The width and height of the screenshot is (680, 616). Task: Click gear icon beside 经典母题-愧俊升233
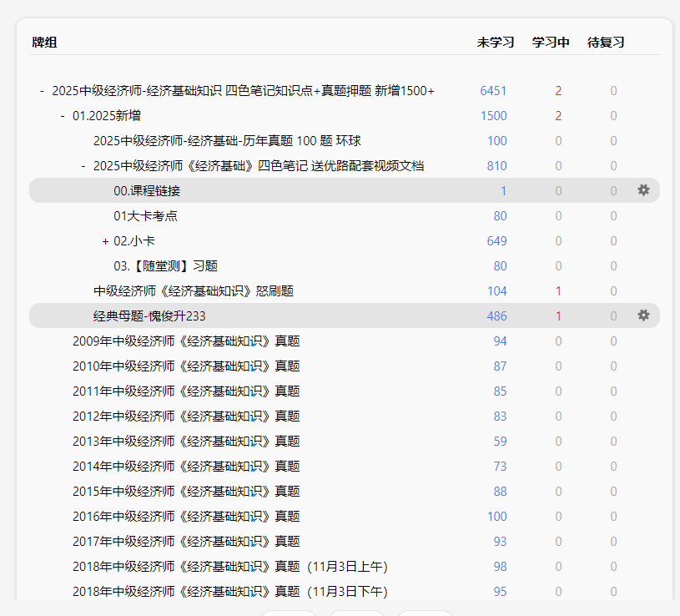pyautogui.click(x=642, y=316)
